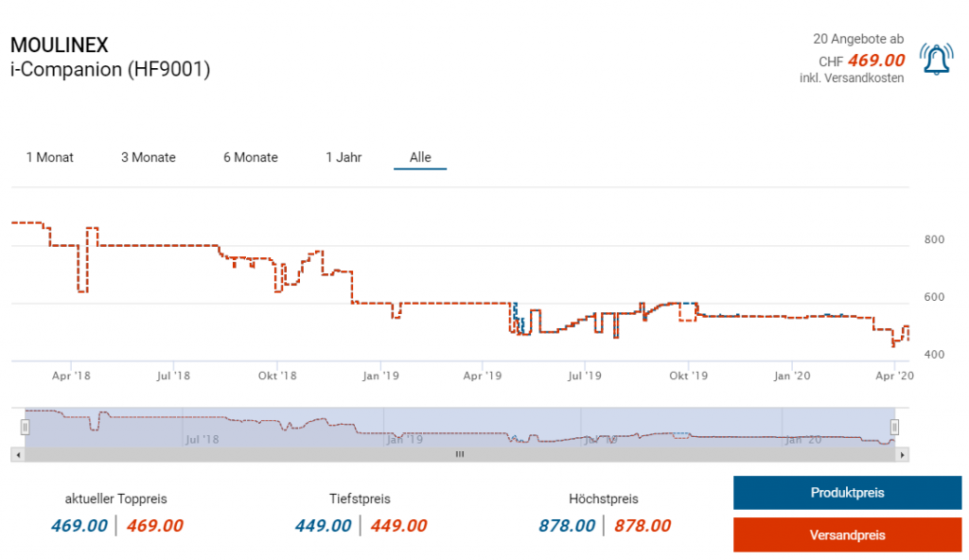The width and height of the screenshot is (969, 560).
Task: Toggle the Produktpreis series
Action: (847, 493)
